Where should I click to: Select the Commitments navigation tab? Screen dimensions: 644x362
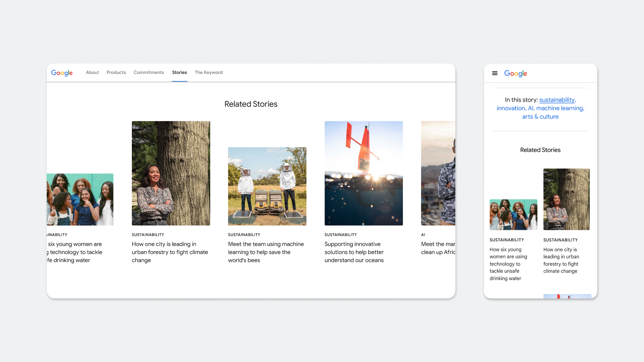pyautogui.click(x=149, y=72)
